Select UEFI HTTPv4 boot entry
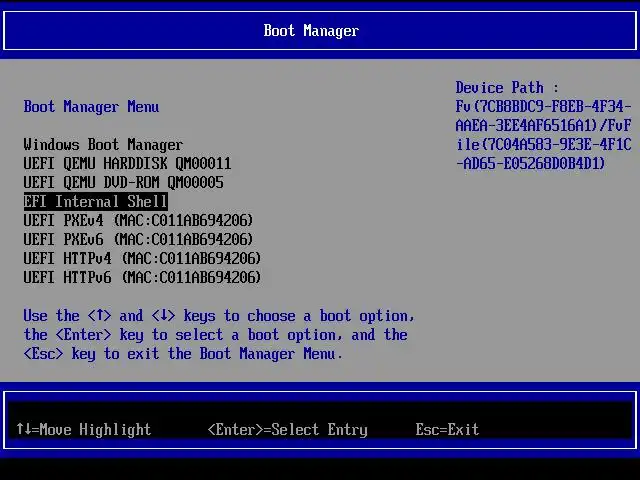 (x=142, y=258)
